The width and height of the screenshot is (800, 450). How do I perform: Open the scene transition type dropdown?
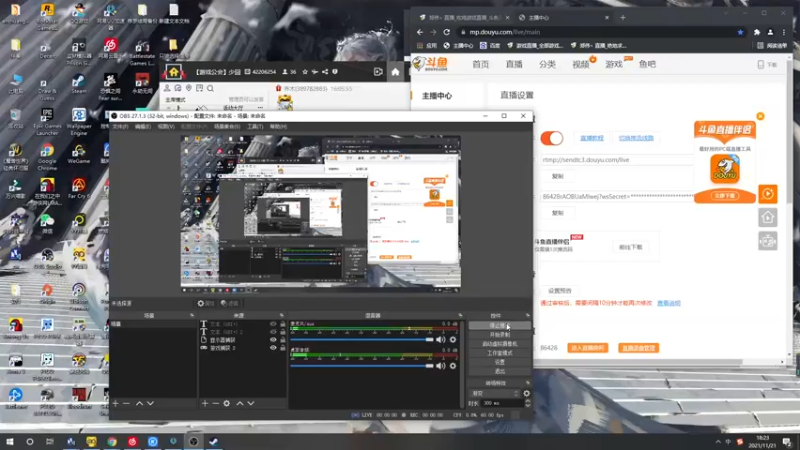click(x=494, y=393)
